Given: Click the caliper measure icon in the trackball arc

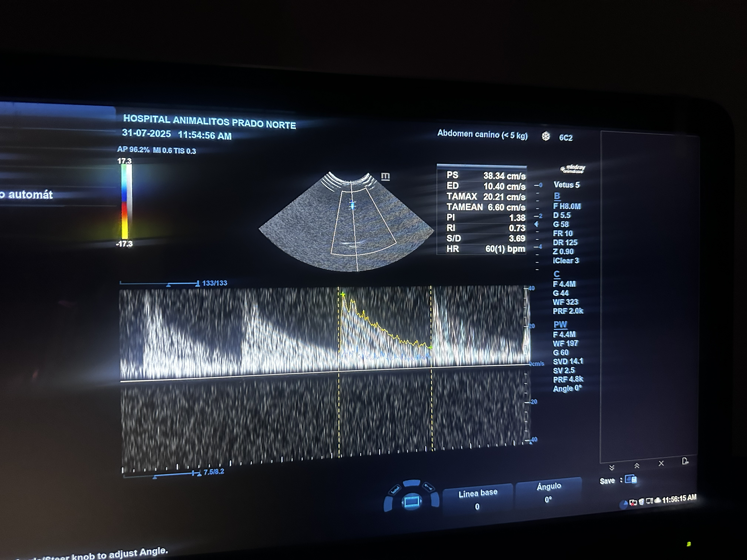Looking at the screenshot, I should (x=428, y=487).
